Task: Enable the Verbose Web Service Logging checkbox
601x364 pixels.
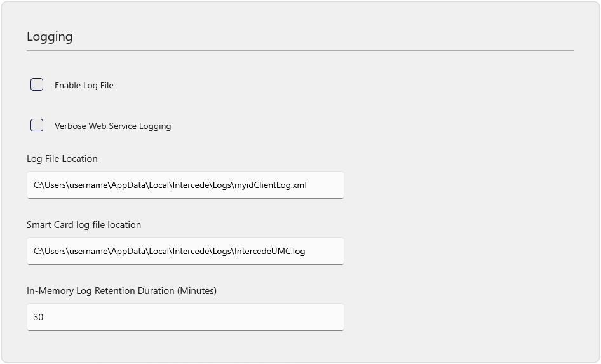Action: tap(37, 125)
